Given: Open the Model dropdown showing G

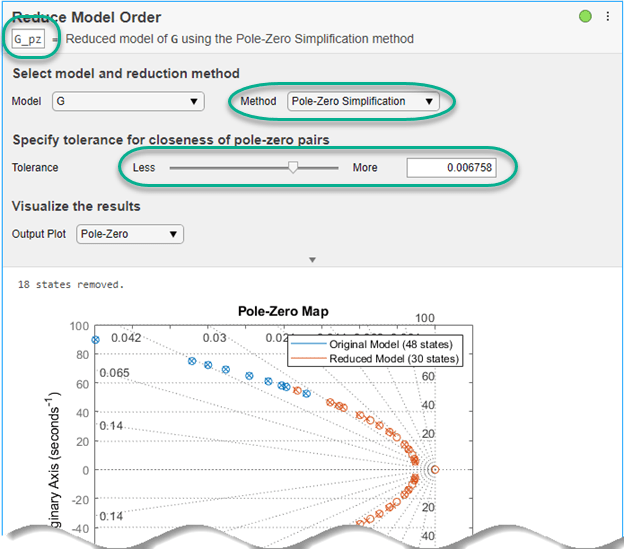Looking at the screenshot, I should click(128, 101).
